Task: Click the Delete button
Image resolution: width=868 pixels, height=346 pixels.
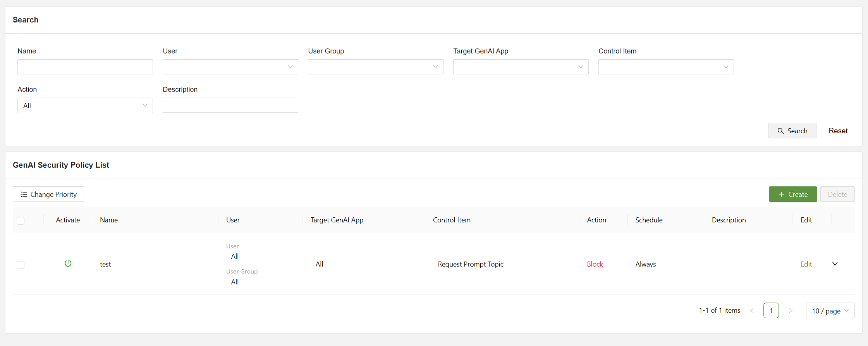Action: coord(837,195)
